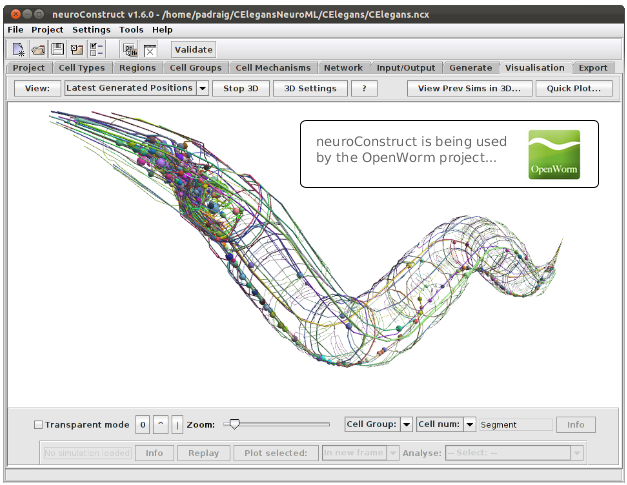Click the Open Project folder icon
The height and width of the screenshot is (485, 627).
[38, 49]
